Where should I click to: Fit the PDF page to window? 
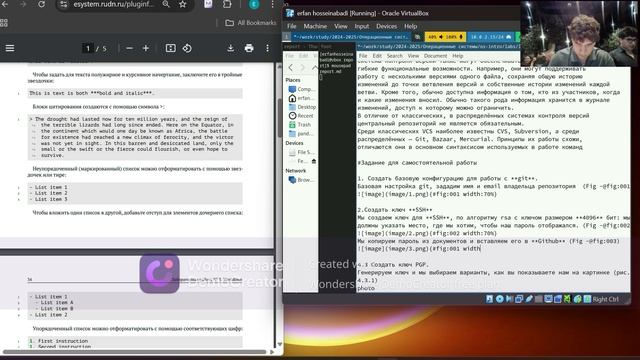tap(171, 48)
